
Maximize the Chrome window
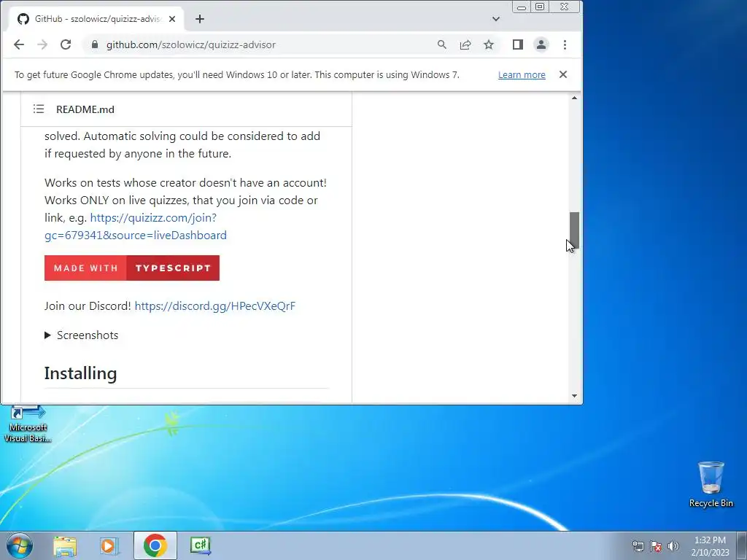(539, 7)
